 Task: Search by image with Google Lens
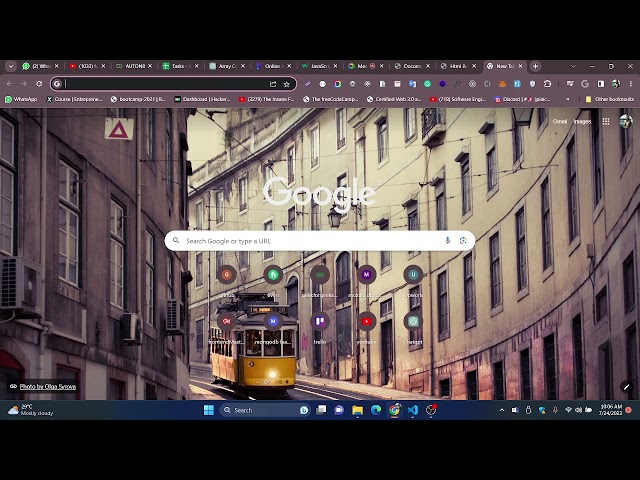click(x=463, y=241)
